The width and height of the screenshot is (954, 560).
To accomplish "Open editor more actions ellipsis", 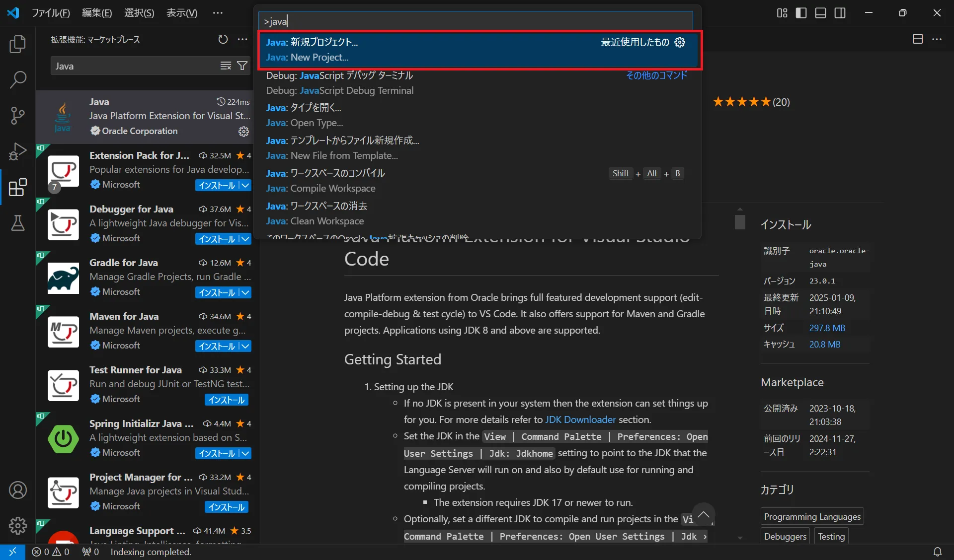I will [937, 39].
